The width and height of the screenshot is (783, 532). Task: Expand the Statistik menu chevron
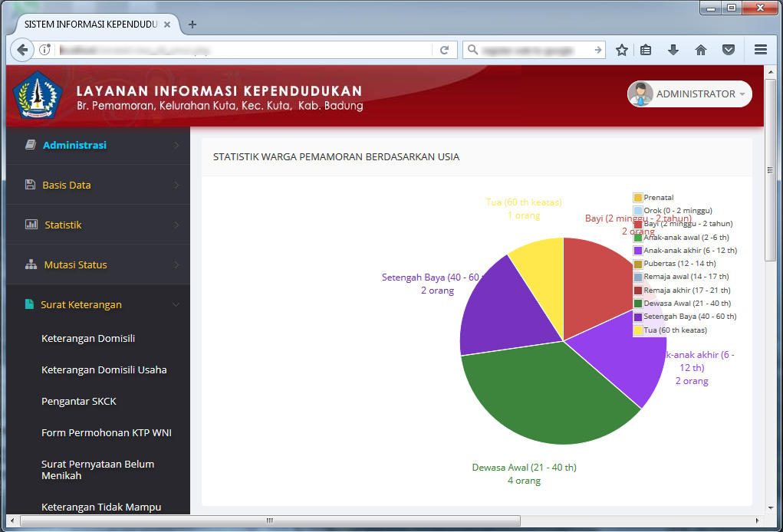click(x=176, y=225)
